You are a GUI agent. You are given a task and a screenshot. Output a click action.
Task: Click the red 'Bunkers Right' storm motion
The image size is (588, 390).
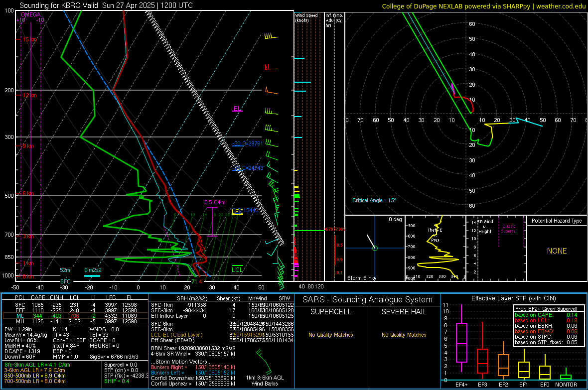(193, 367)
